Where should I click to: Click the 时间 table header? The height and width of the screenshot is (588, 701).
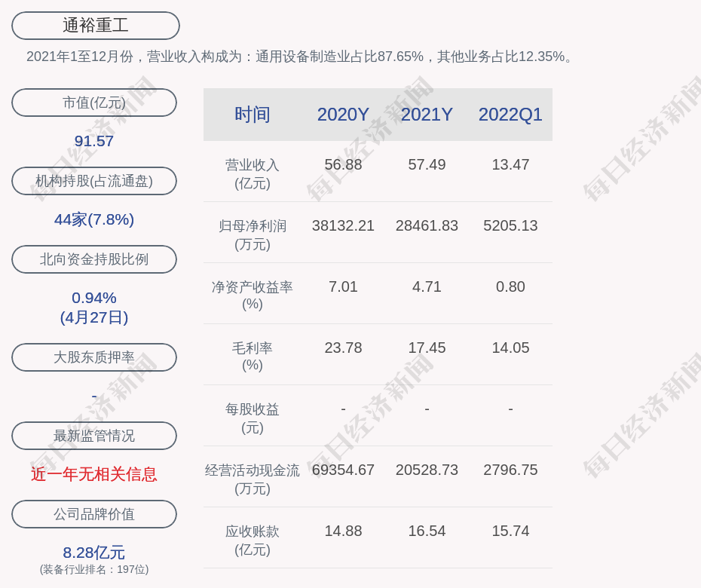coord(253,115)
